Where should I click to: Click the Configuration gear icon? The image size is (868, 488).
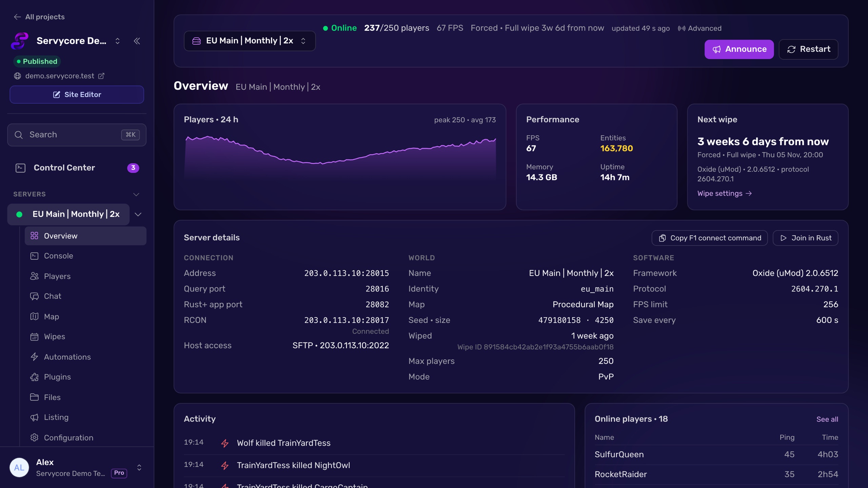click(34, 438)
